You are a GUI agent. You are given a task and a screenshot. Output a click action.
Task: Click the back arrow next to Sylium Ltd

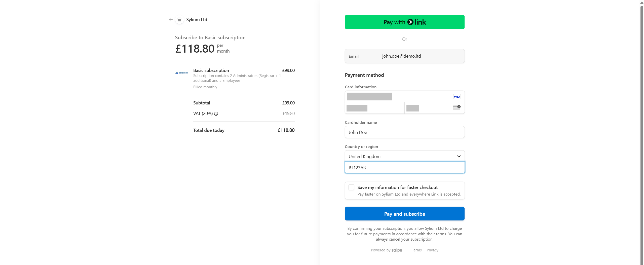[x=171, y=20]
